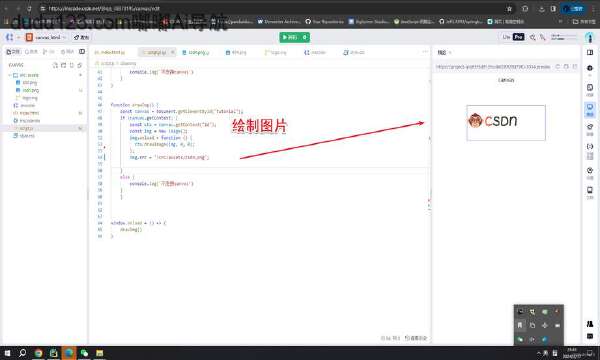This screenshot has width=600, height=360.
Task: Click the WeChat icon in the taskbar
Action: coord(84,353)
